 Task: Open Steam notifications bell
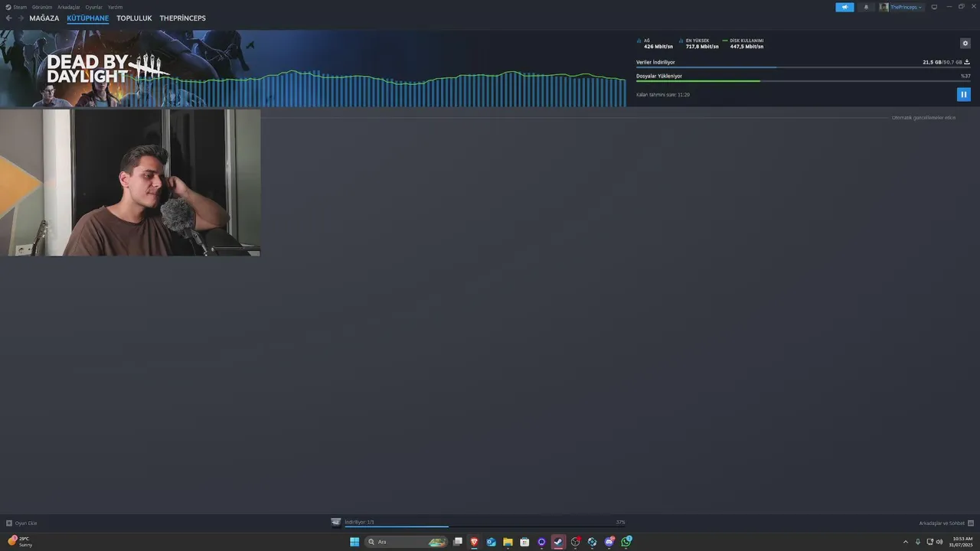pos(866,7)
